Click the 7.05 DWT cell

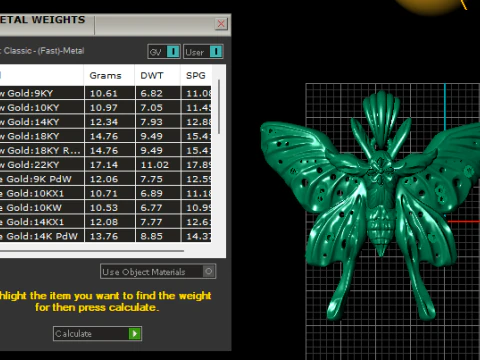coord(158,107)
